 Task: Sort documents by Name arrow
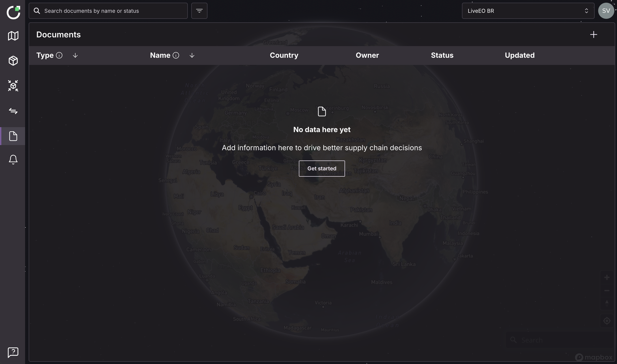click(x=192, y=56)
